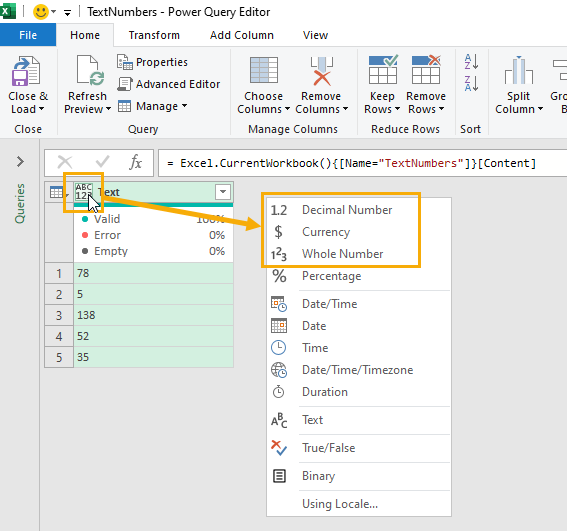Choose Date/Time/Timezone data type
The image size is (567, 531).
point(359,370)
